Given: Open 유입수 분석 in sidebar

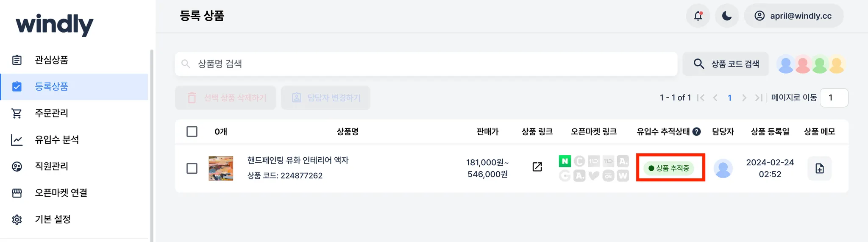Looking at the screenshot, I should point(57,140).
